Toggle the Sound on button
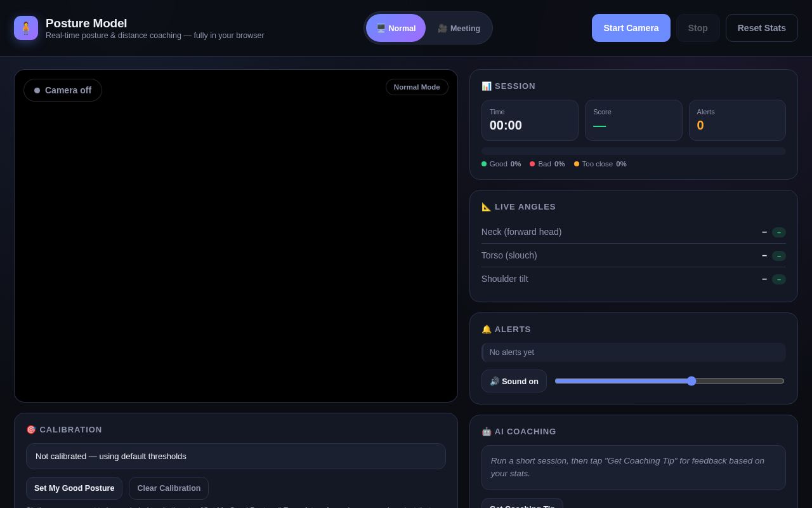Image resolution: width=812 pixels, height=508 pixels. (x=514, y=381)
